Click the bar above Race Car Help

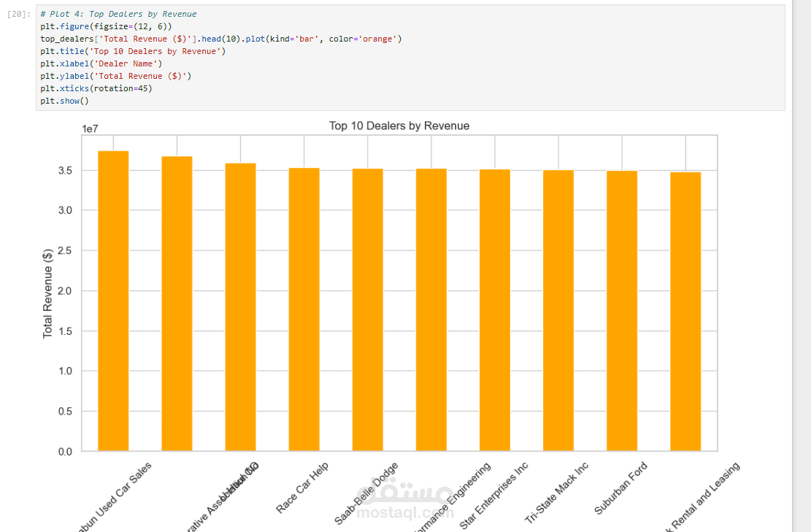(x=304, y=309)
